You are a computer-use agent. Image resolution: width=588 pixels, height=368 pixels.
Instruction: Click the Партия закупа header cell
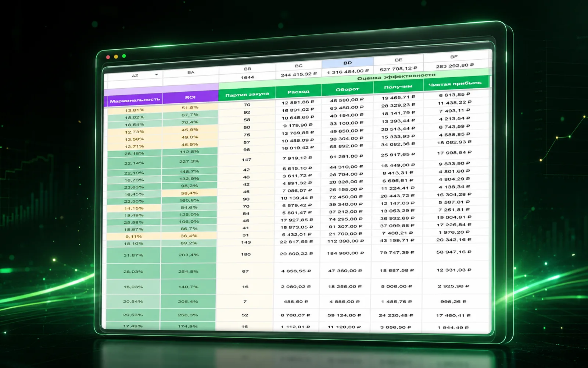click(x=247, y=95)
